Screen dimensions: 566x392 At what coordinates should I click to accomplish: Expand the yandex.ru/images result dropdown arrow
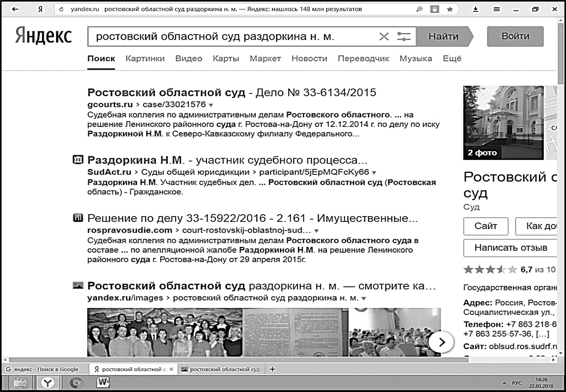click(364, 299)
